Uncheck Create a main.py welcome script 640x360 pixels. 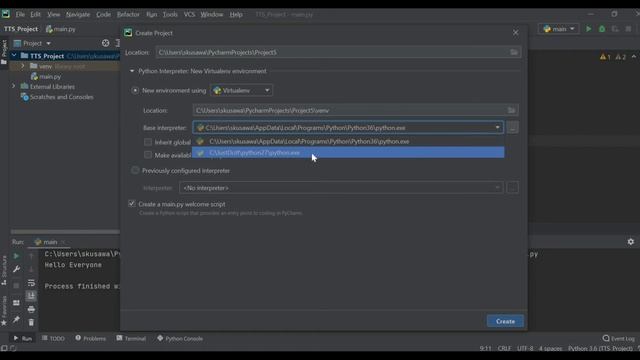(x=131, y=204)
